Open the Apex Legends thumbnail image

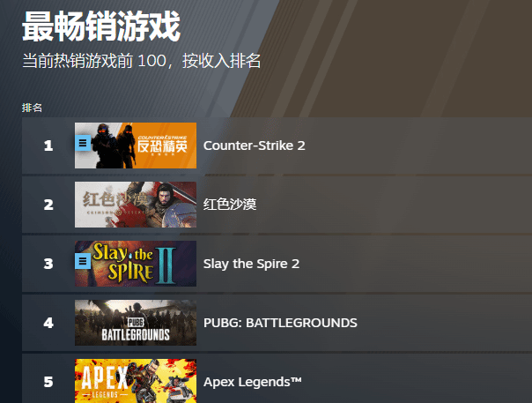(136, 381)
